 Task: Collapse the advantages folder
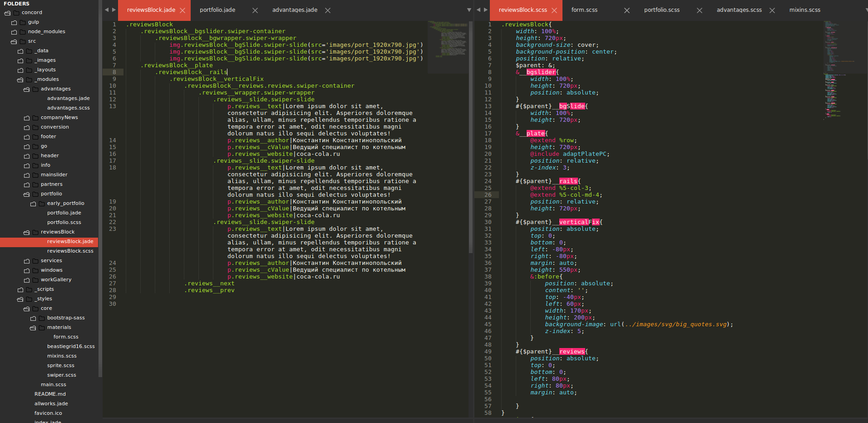click(26, 89)
